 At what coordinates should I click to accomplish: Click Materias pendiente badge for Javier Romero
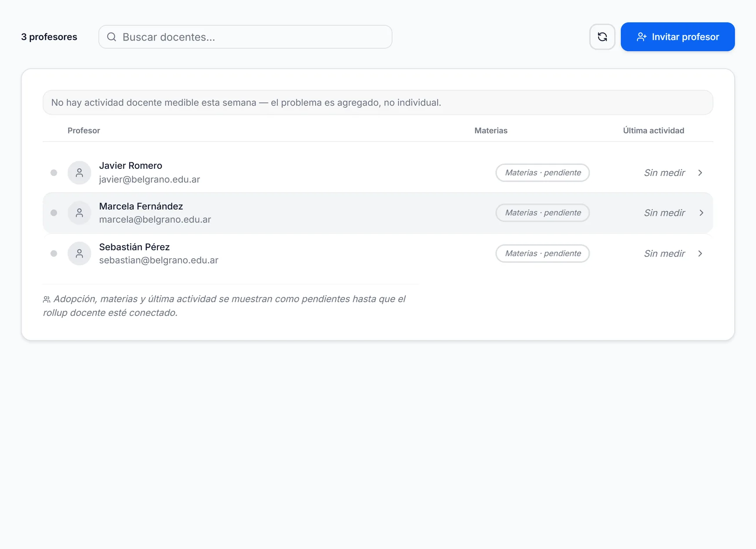pyautogui.click(x=543, y=172)
